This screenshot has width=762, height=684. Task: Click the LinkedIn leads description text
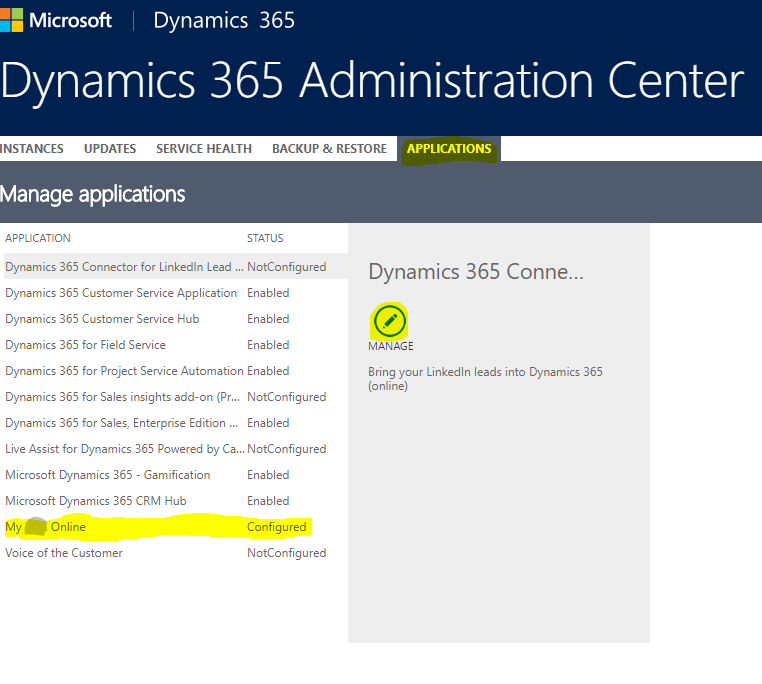(485, 379)
